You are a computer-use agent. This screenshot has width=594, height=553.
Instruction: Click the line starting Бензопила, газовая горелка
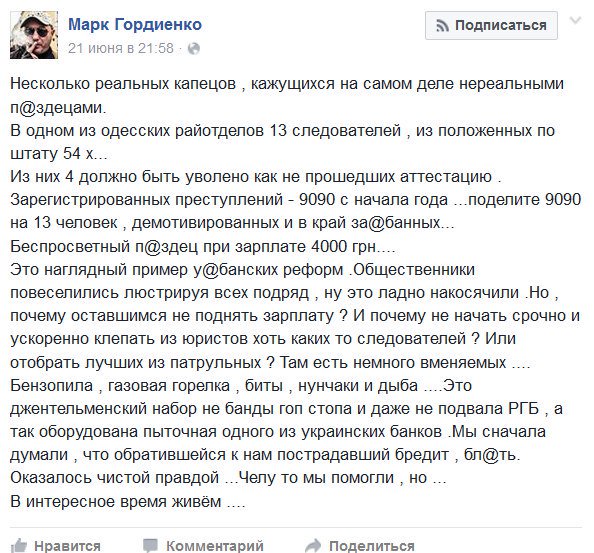pyautogui.click(x=241, y=386)
